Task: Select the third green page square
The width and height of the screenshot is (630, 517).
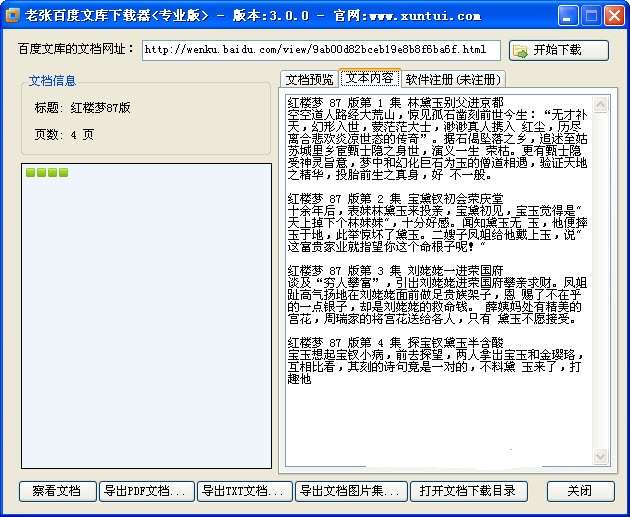Action: pyautogui.click(x=52, y=172)
